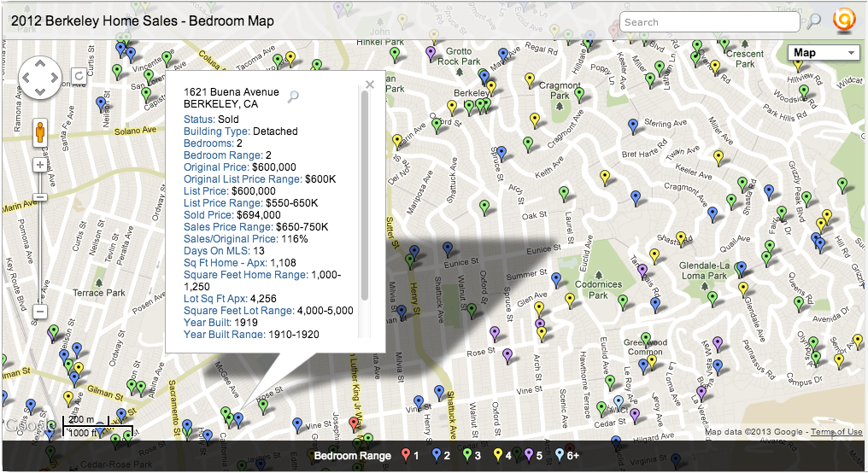Select the blue pin on Vine St near Josephine

pyautogui.click(x=297, y=425)
